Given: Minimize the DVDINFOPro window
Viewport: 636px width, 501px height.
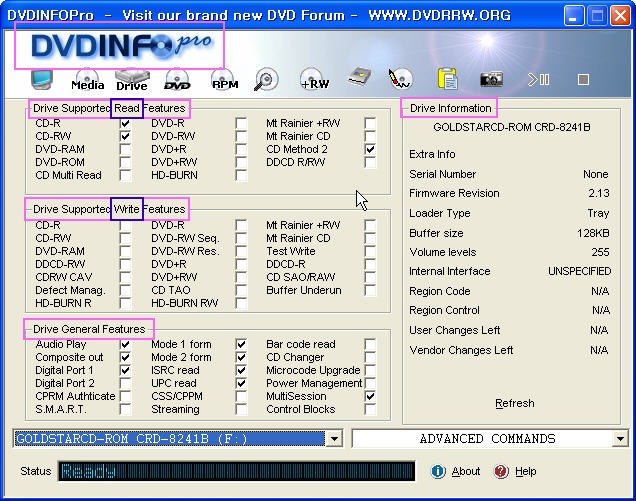Looking at the screenshot, I should [x=573, y=16].
